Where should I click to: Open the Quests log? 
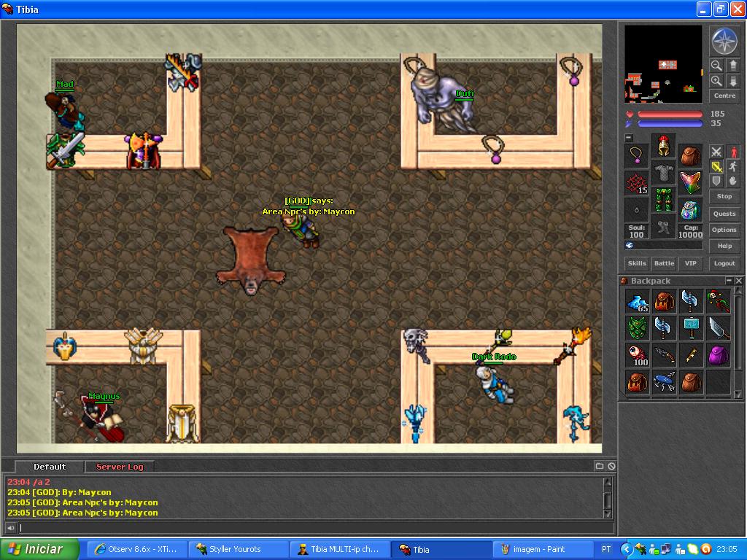(x=724, y=214)
